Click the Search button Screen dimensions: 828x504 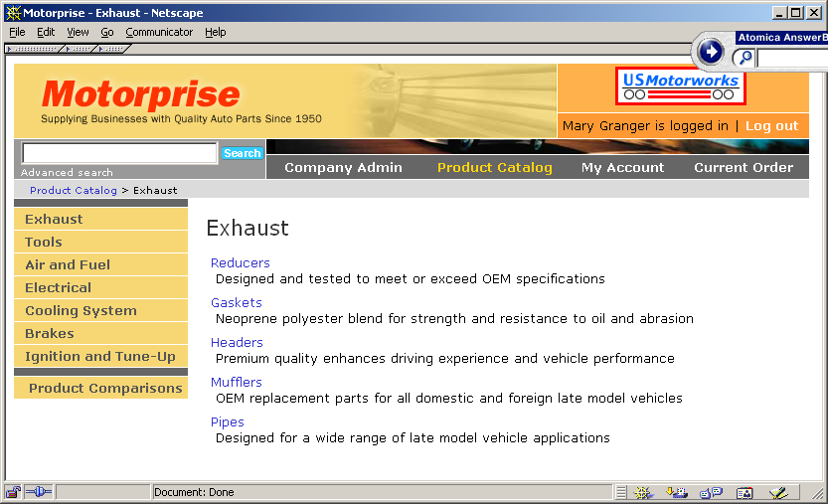(242, 153)
